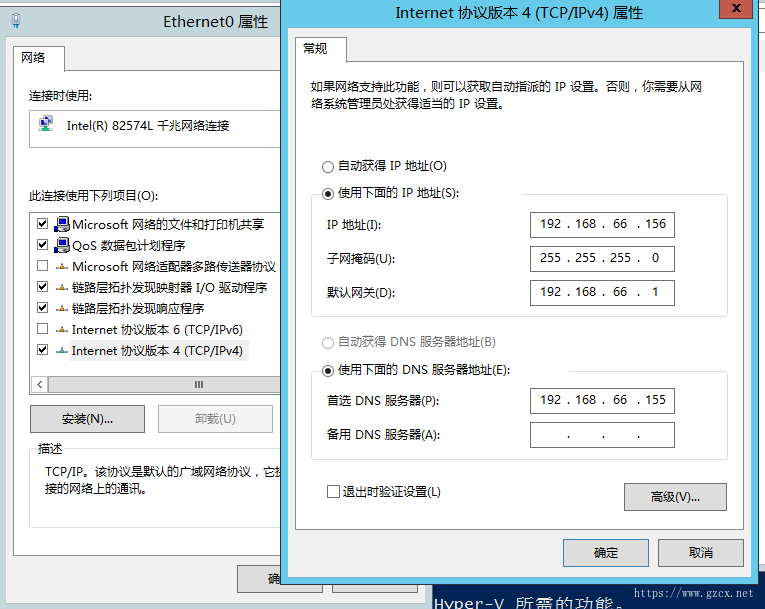Screen dimensions: 765x609
Task: Click the 默认网关(D) input field
Action: pyautogui.click(x=602, y=293)
